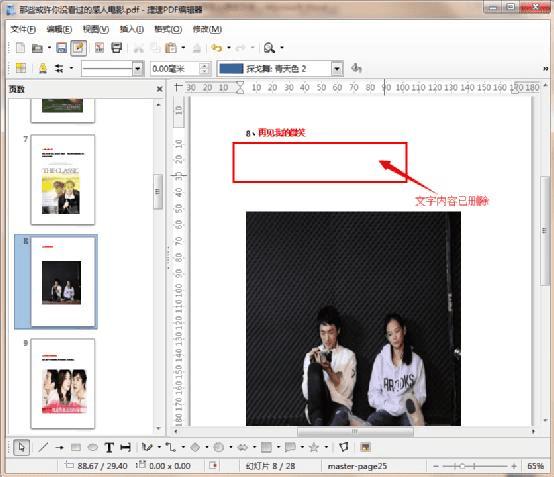
Task: Select the arrow Selection tool
Action: tap(21, 447)
